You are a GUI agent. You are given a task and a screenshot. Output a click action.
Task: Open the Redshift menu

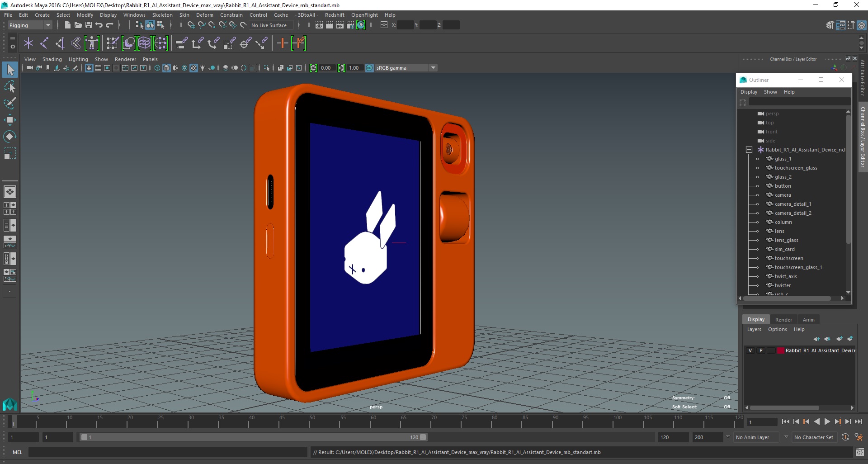pyautogui.click(x=335, y=15)
